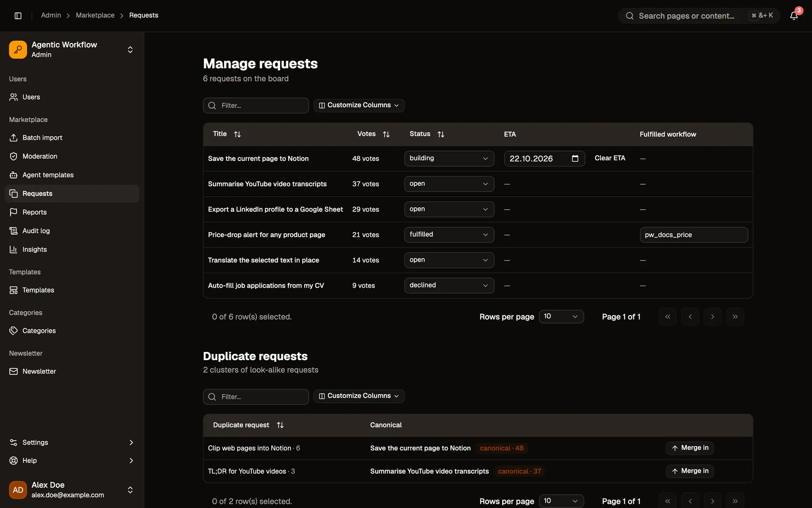Click Admin breadcrumb link
Viewport: 812px width, 508px height.
coord(51,15)
